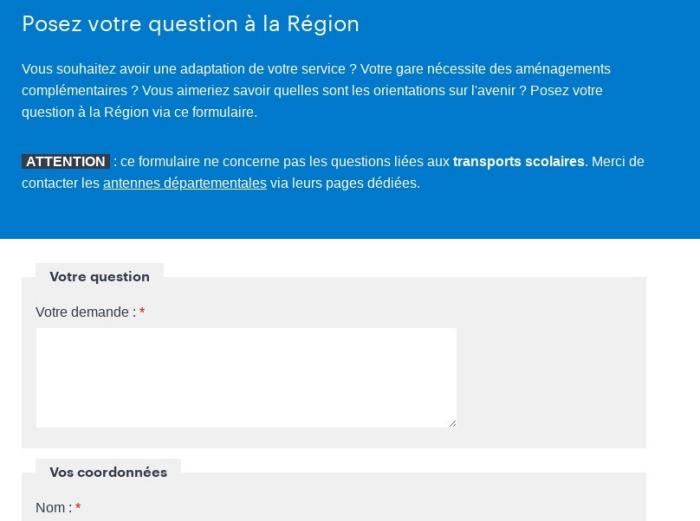Click the sentence 'Votre gare nécessite des aménagements'
The height and width of the screenshot is (521, 700).
coord(485,69)
